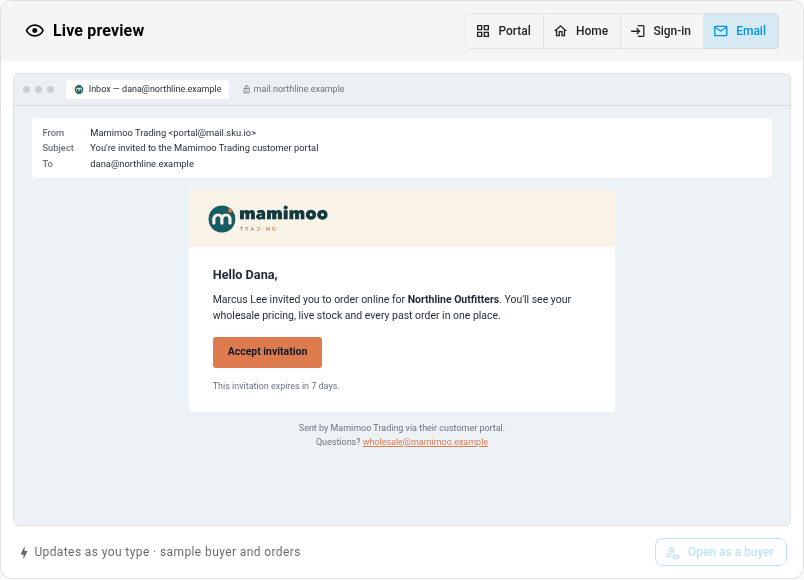Click This invitation expires in 7 days
This screenshot has width=804, height=580.
[x=276, y=386]
